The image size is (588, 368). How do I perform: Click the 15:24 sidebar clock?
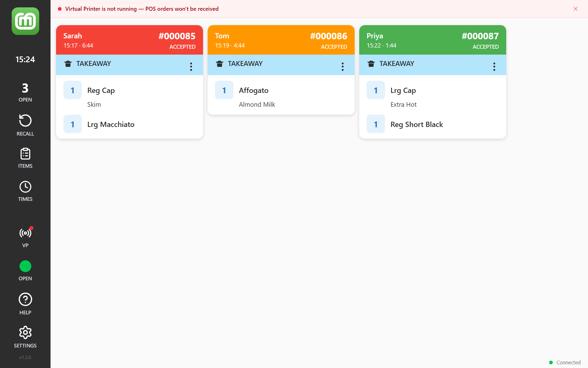[25, 59]
